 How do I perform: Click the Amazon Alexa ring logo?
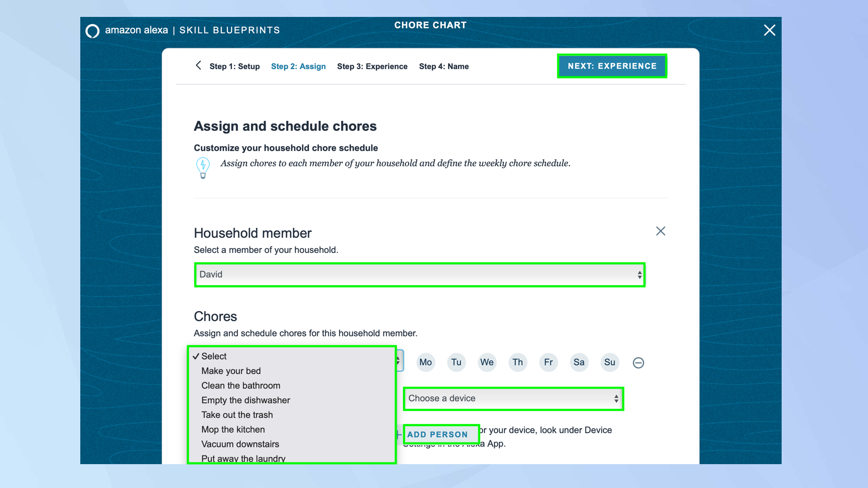(x=92, y=31)
